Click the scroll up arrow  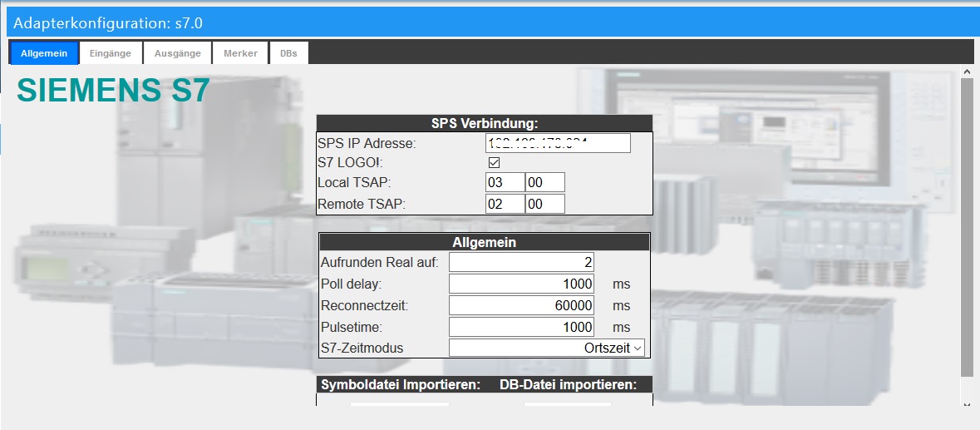pos(967,72)
